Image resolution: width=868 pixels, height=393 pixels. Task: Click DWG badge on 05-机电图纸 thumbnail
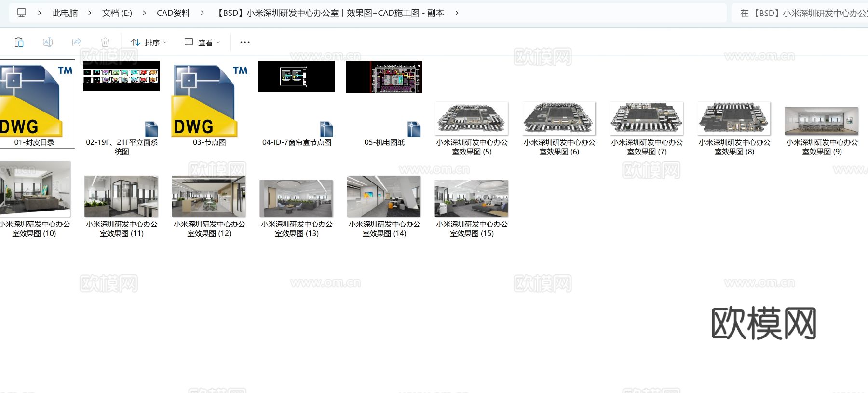(414, 129)
